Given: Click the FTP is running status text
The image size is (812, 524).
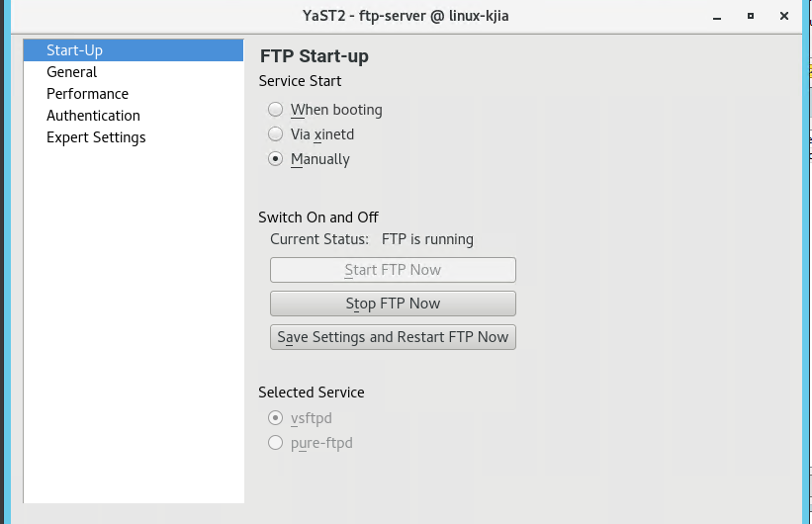Looking at the screenshot, I should click(427, 239).
